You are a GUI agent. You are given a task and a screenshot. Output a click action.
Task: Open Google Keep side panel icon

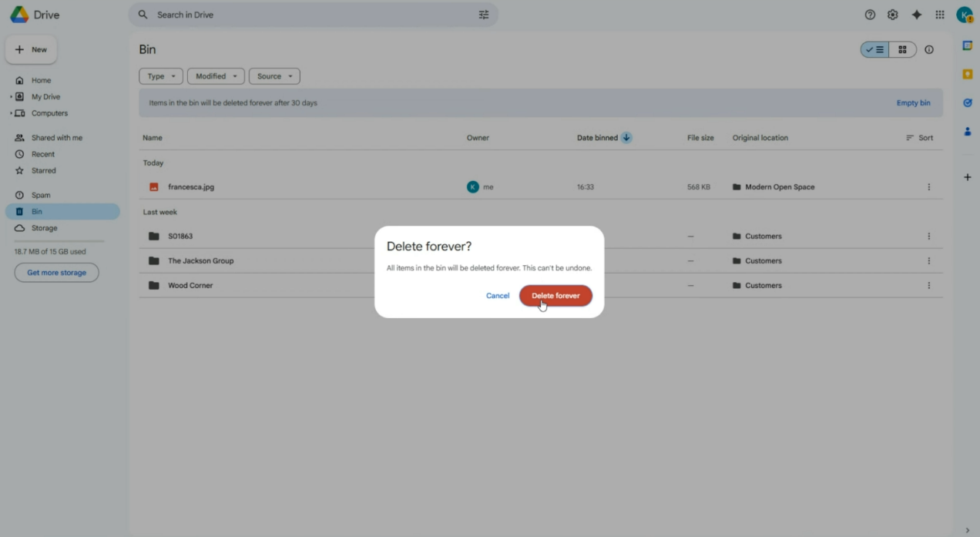coord(967,74)
